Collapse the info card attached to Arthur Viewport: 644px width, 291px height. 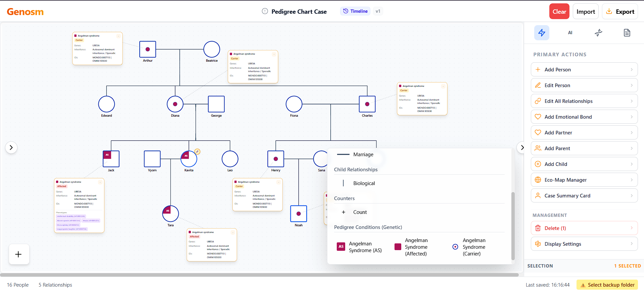click(118, 36)
